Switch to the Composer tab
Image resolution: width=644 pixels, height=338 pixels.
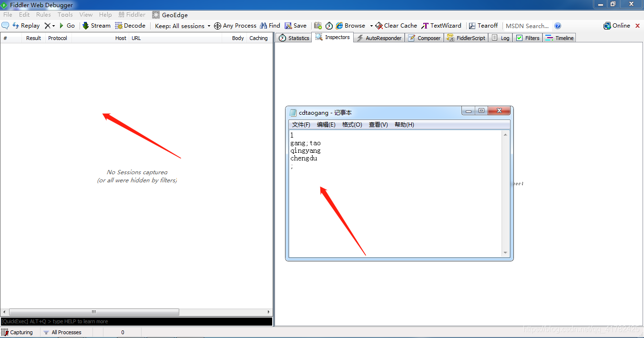425,38
